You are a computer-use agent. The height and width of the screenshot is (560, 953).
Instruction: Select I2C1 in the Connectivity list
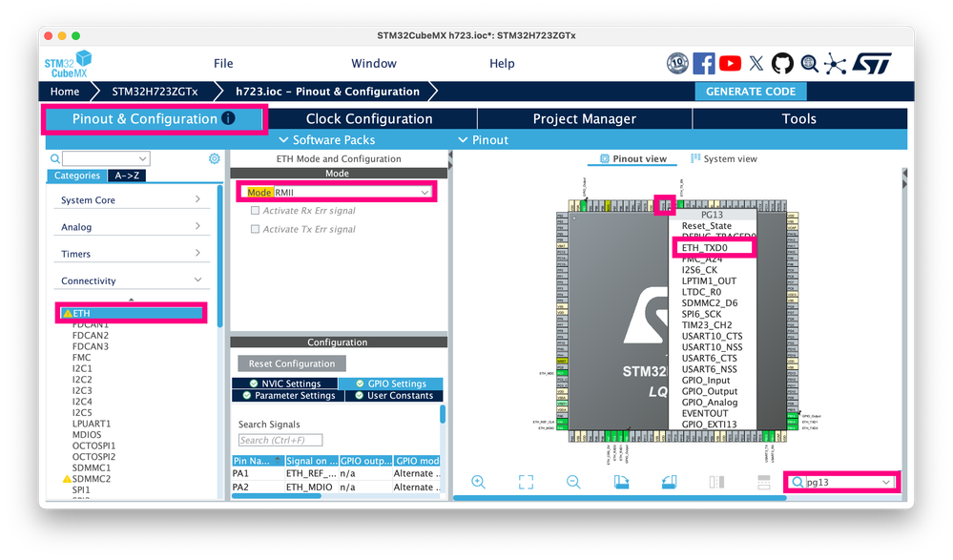point(82,368)
